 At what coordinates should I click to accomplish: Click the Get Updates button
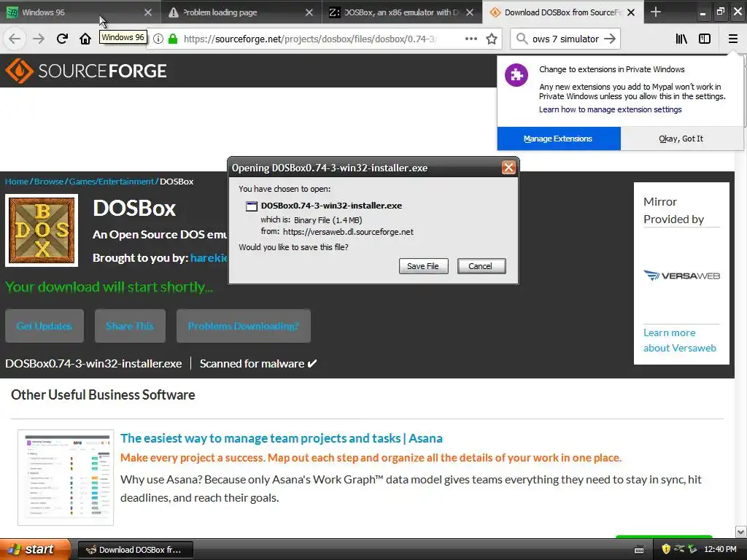click(44, 326)
